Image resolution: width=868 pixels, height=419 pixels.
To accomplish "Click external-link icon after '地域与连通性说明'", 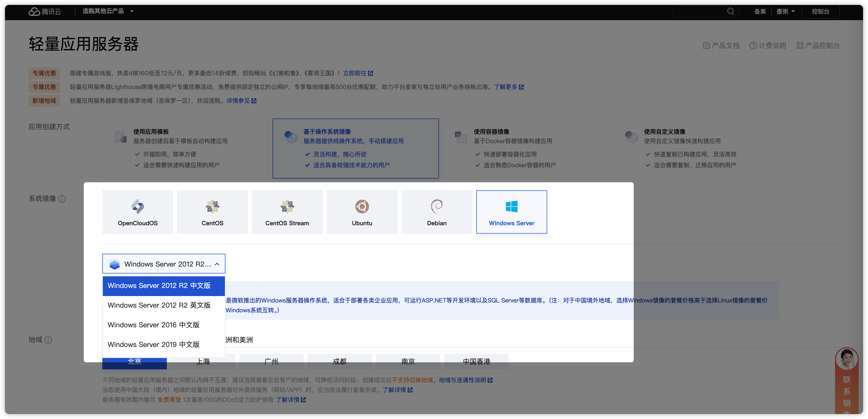I will coord(490,380).
